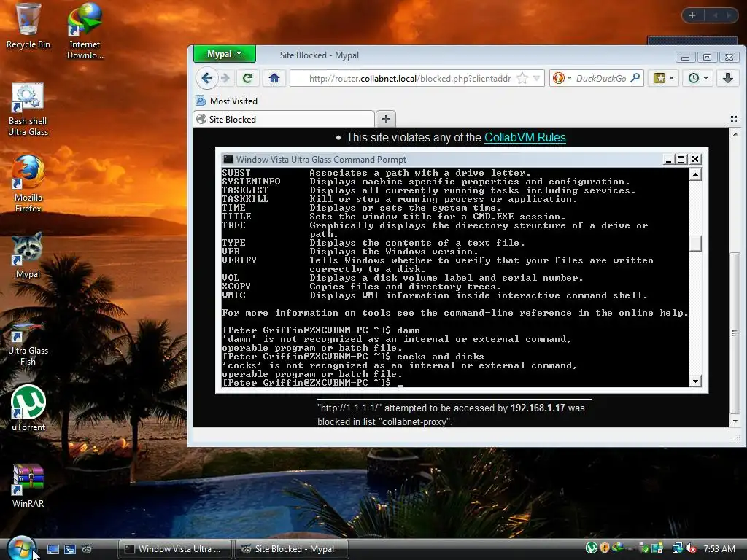Open the history clock button
The width and height of the screenshot is (747, 560).
coord(694,78)
